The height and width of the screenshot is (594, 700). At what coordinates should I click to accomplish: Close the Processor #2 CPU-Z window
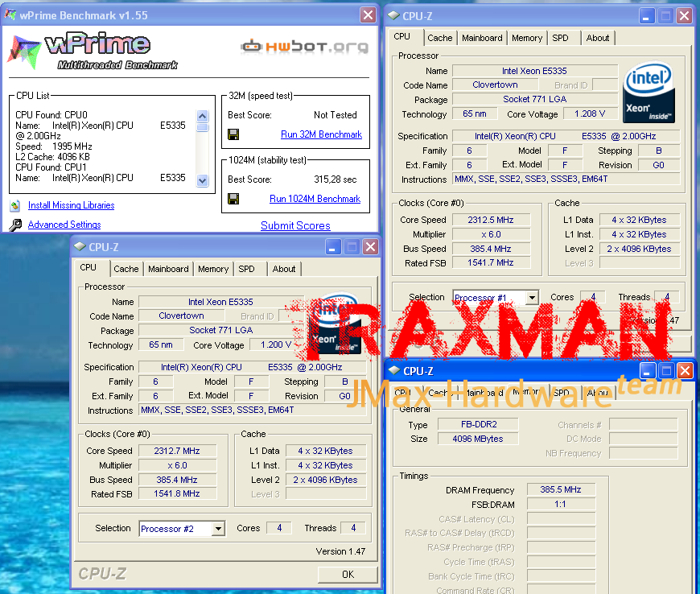pyautogui.click(x=370, y=247)
